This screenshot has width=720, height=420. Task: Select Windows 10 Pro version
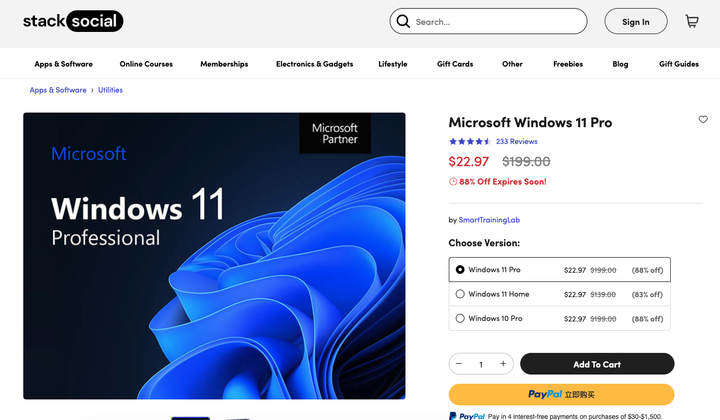pos(559,318)
